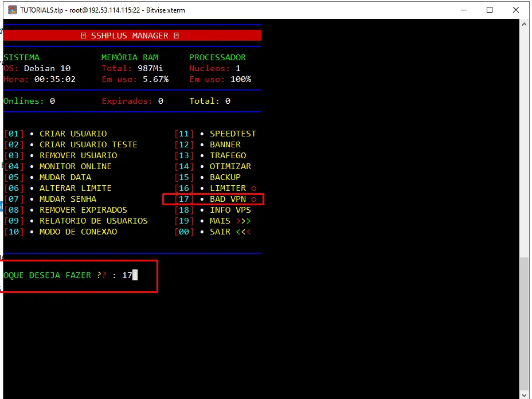The height and width of the screenshot is (399, 532).
Task: Click menu entry 18 INFO VPS
Action: click(213, 210)
